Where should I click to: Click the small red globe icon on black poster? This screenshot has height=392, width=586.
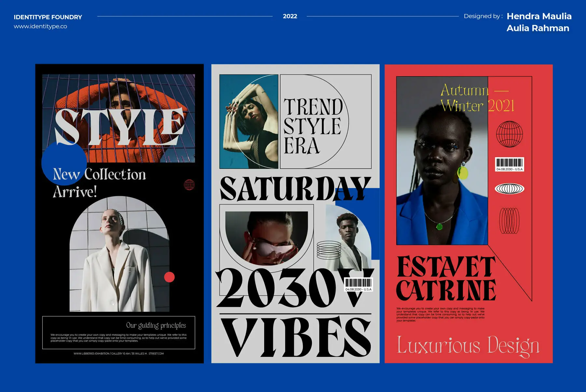point(189,185)
